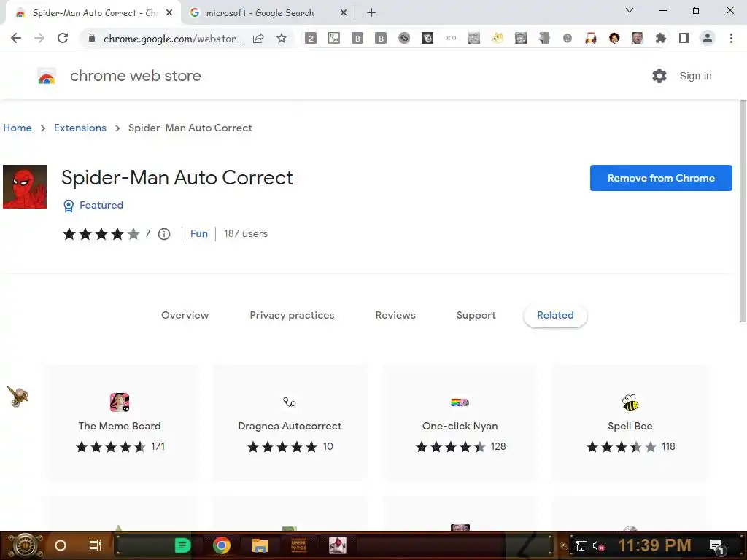Open the notification center icon

716,546
